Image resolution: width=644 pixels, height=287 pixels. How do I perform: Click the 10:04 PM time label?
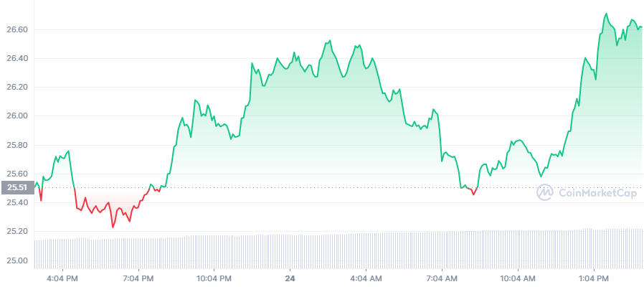[x=214, y=278]
